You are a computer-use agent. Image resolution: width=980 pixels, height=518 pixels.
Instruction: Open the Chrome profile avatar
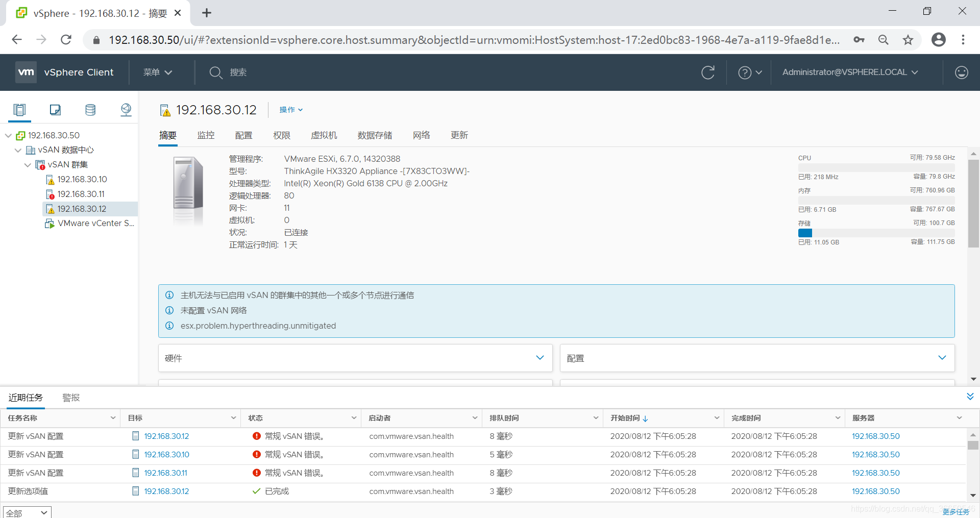click(x=939, y=40)
